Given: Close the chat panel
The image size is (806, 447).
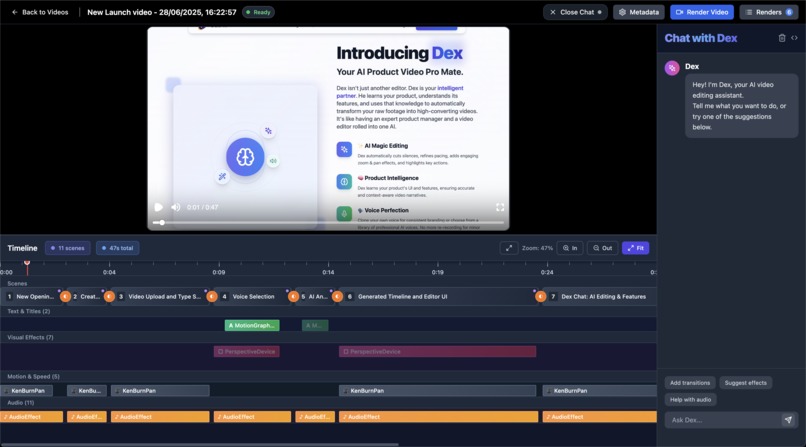Looking at the screenshot, I should click(x=575, y=12).
